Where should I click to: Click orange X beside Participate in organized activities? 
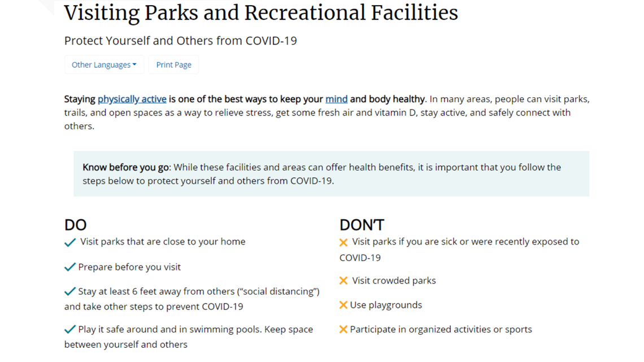(x=343, y=329)
